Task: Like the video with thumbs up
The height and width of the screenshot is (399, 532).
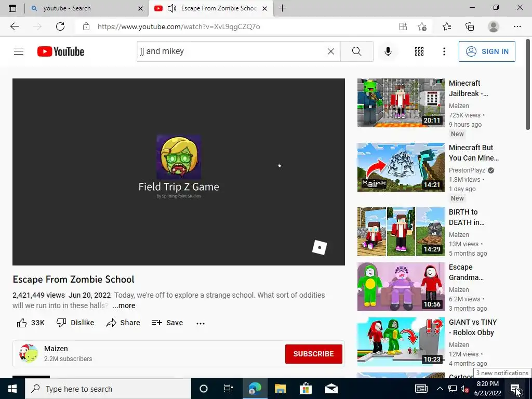Action: pyautogui.click(x=31, y=323)
